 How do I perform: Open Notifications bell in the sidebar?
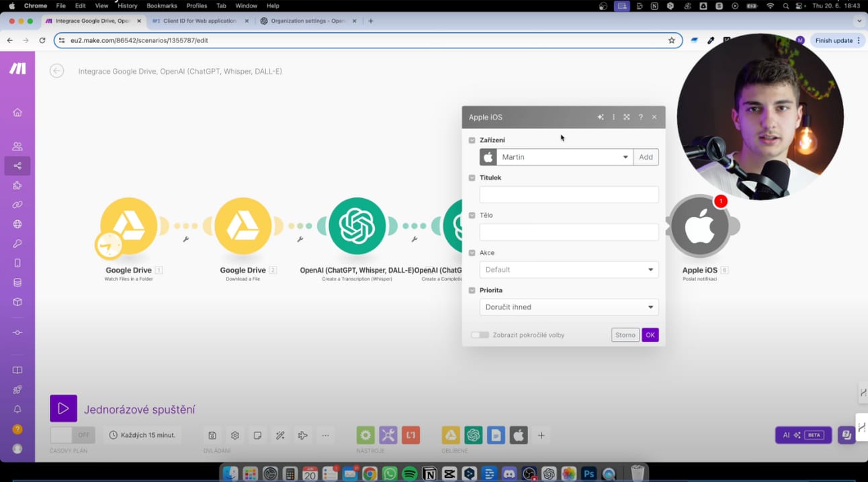[17, 409]
